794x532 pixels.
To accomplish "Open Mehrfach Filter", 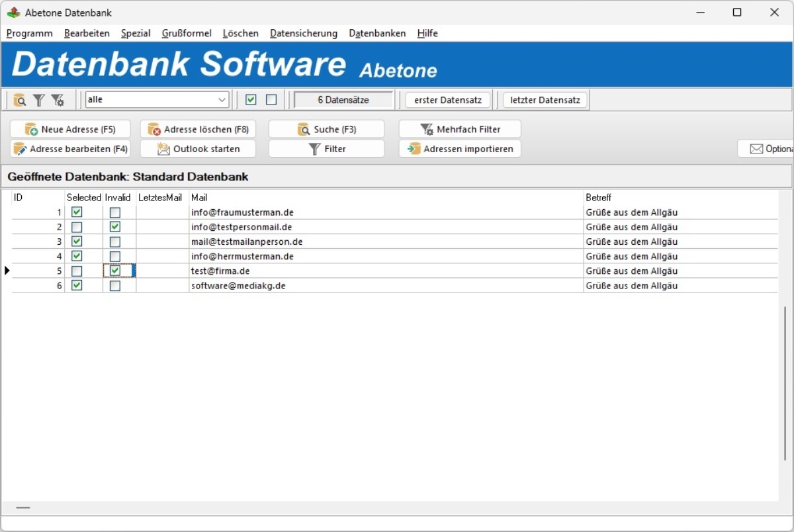I will pyautogui.click(x=460, y=129).
